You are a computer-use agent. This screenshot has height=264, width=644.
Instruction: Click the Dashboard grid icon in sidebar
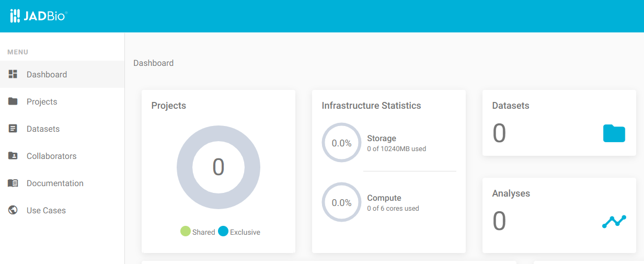(13, 74)
